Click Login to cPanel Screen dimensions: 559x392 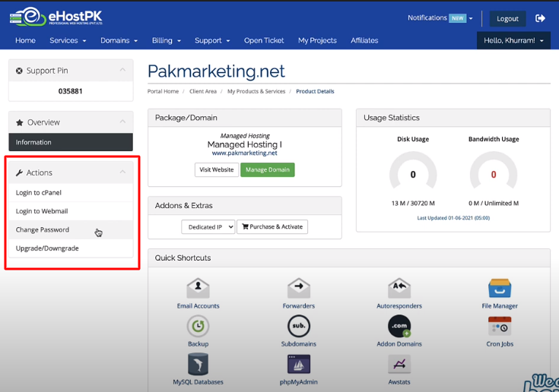click(x=71, y=193)
